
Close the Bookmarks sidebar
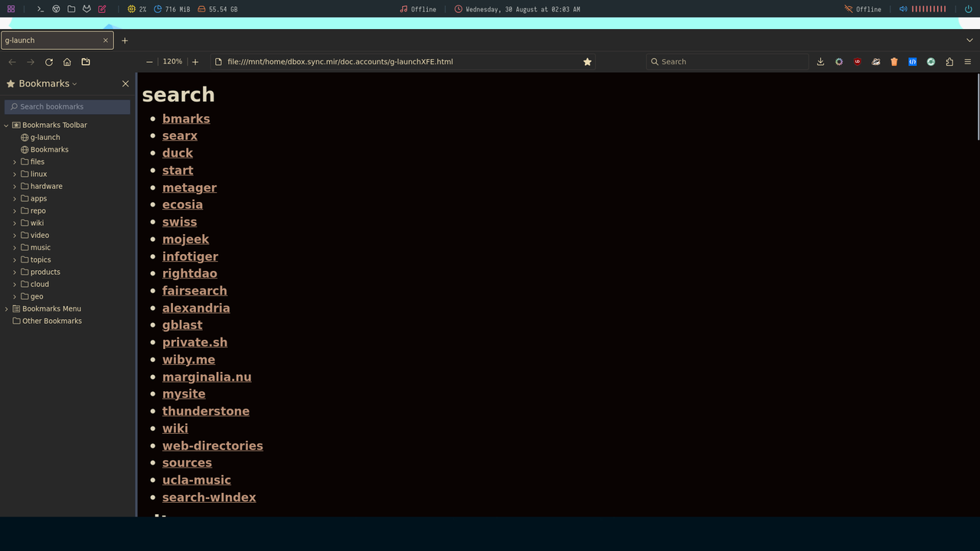[x=126, y=83]
